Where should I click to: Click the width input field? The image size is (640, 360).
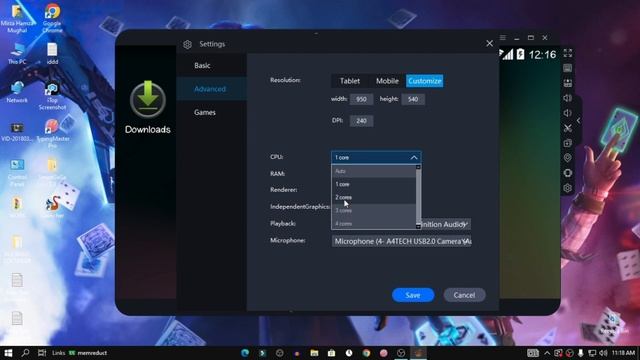click(361, 99)
